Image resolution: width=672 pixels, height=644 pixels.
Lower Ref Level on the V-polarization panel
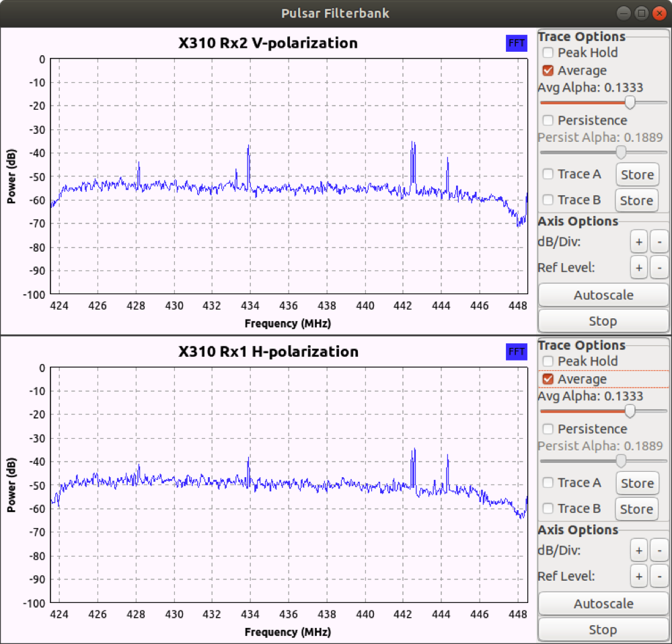click(660, 268)
